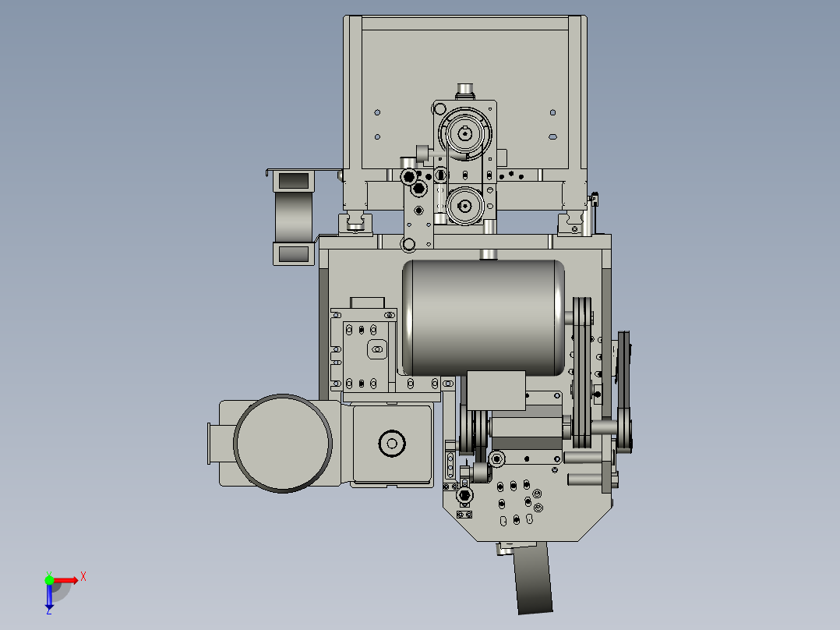Select the small rectangular box beneath the tank
The image size is (840, 630).
(x=496, y=391)
